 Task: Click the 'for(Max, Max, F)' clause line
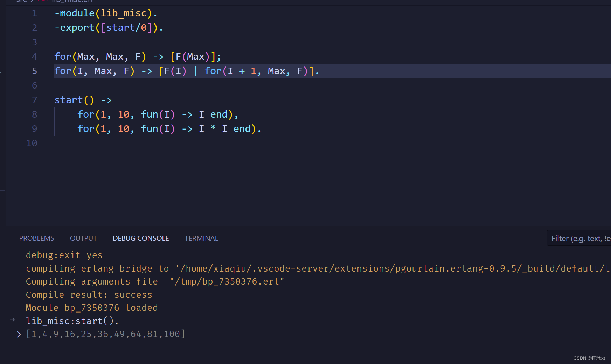click(138, 57)
